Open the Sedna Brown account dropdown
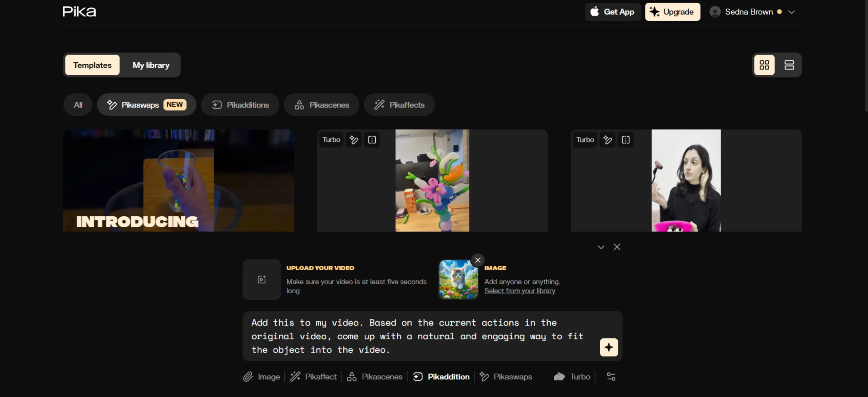The image size is (868, 397). [791, 12]
